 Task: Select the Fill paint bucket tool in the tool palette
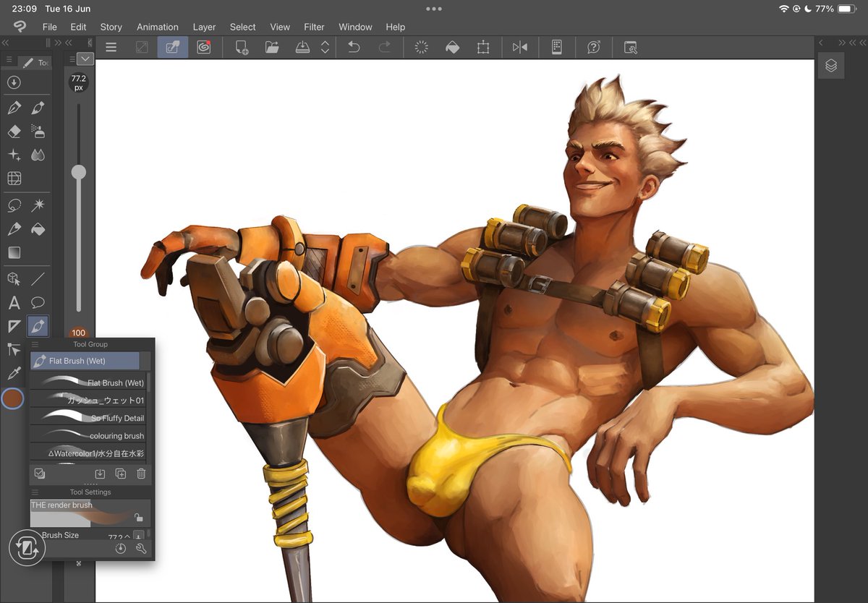point(38,229)
